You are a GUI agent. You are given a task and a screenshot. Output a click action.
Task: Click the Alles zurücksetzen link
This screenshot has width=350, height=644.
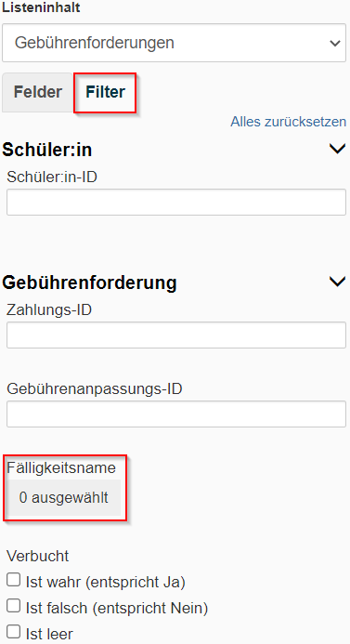click(288, 122)
